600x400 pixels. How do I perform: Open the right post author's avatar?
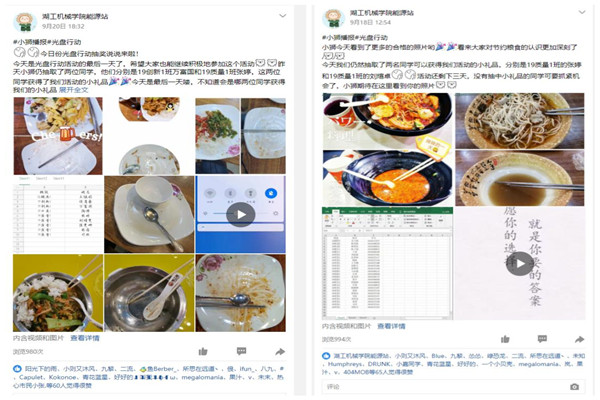coord(334,18)
